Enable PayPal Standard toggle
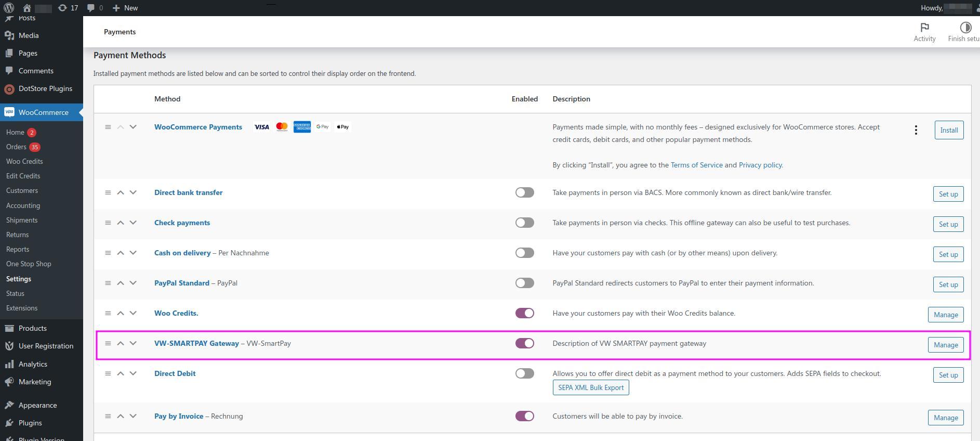 [x=525, y=283]
